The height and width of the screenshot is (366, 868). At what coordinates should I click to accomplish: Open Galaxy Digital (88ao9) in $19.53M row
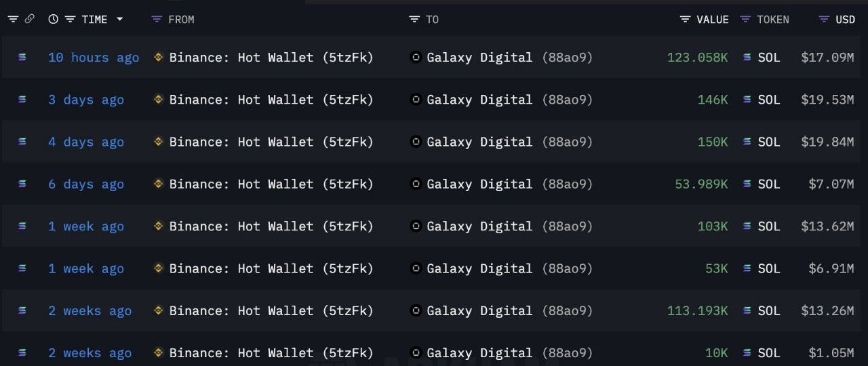(x=509, y=100)
